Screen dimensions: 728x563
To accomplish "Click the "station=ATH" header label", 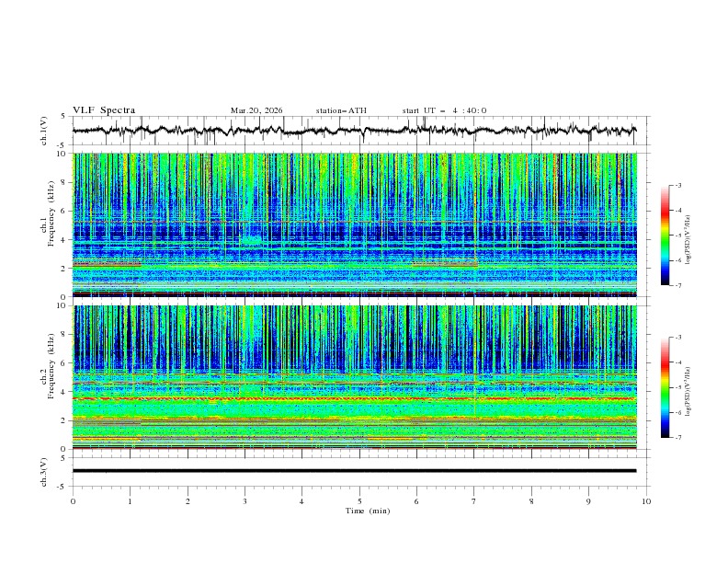I will (x=341, y=110).
